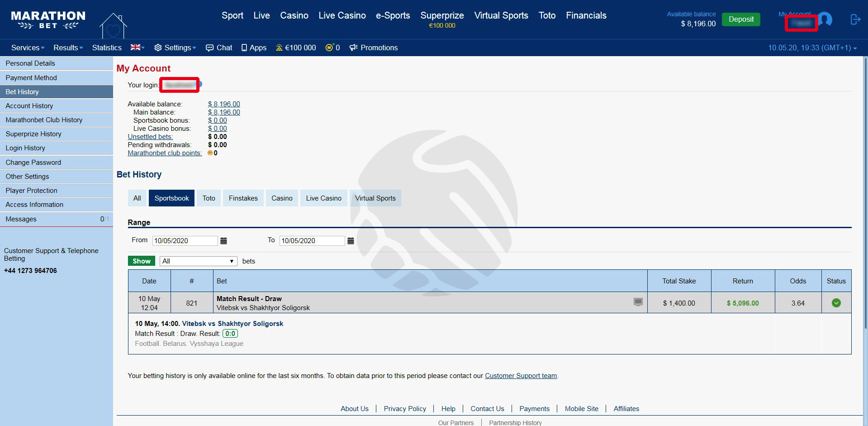Select the Finstakes tab
The image size is (868, 426).
(x=243, y=198)
